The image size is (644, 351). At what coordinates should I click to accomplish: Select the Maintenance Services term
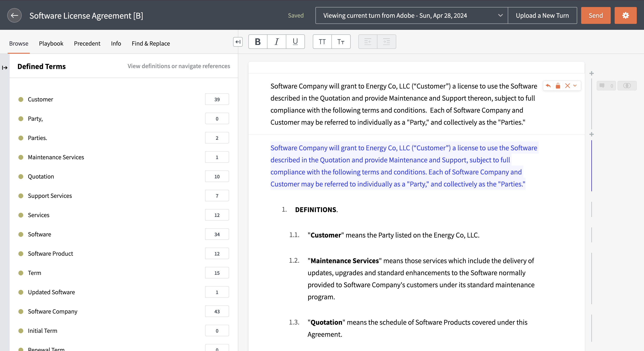click(56, 157)
